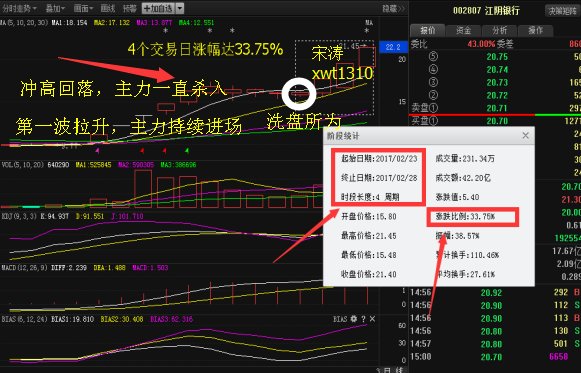Open the 叠加 overlay dropdown
The width and height of the screenshot is (581, 373).
tap(55, 8)
